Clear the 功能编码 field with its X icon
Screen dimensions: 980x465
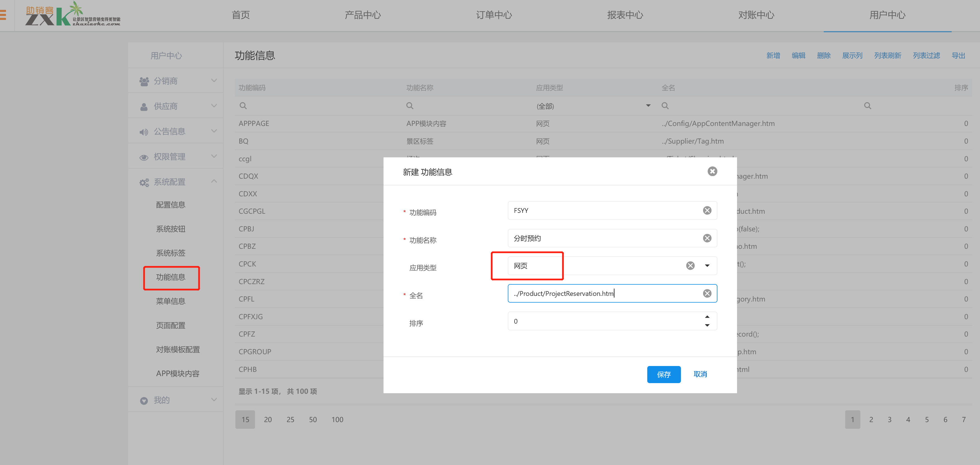[707, 210]
